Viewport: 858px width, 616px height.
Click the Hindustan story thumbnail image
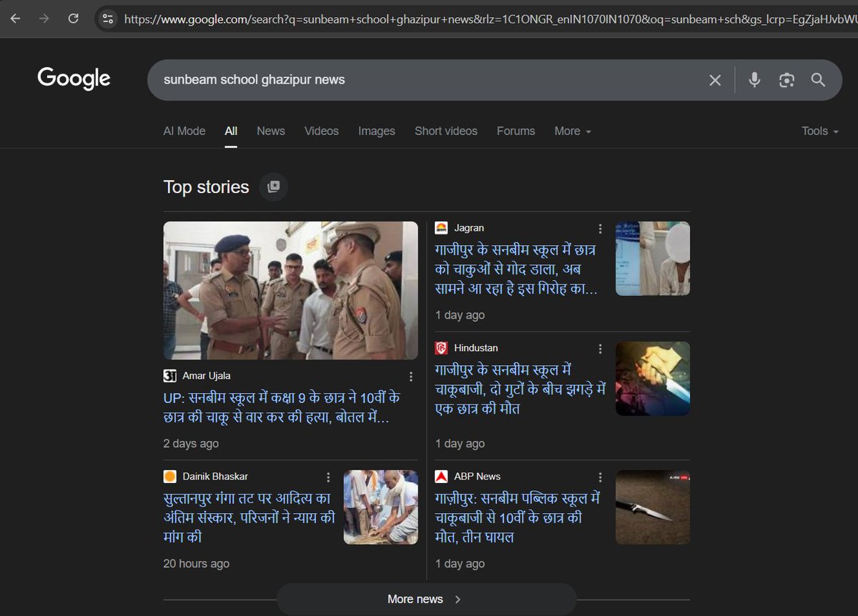[653, 379]
